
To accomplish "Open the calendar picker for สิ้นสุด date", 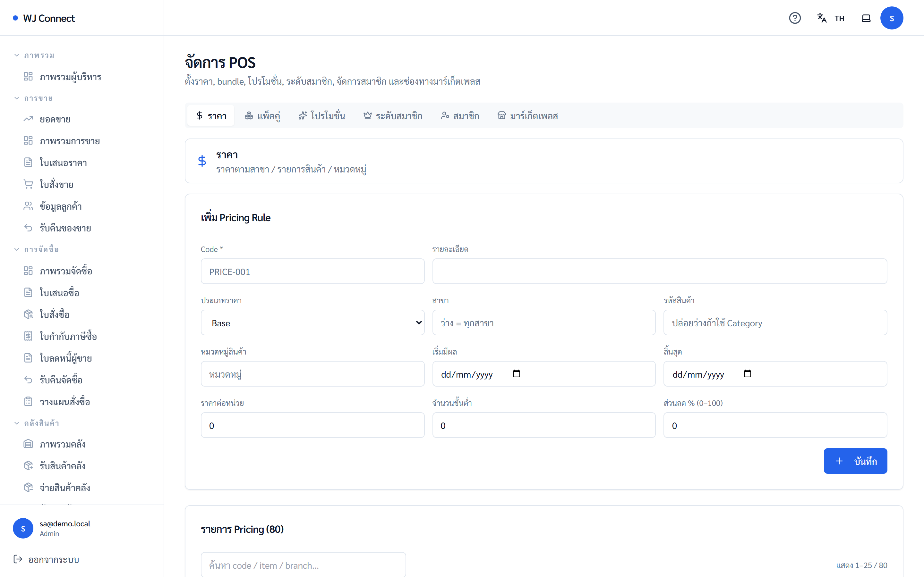I will (x=747, y=373).
